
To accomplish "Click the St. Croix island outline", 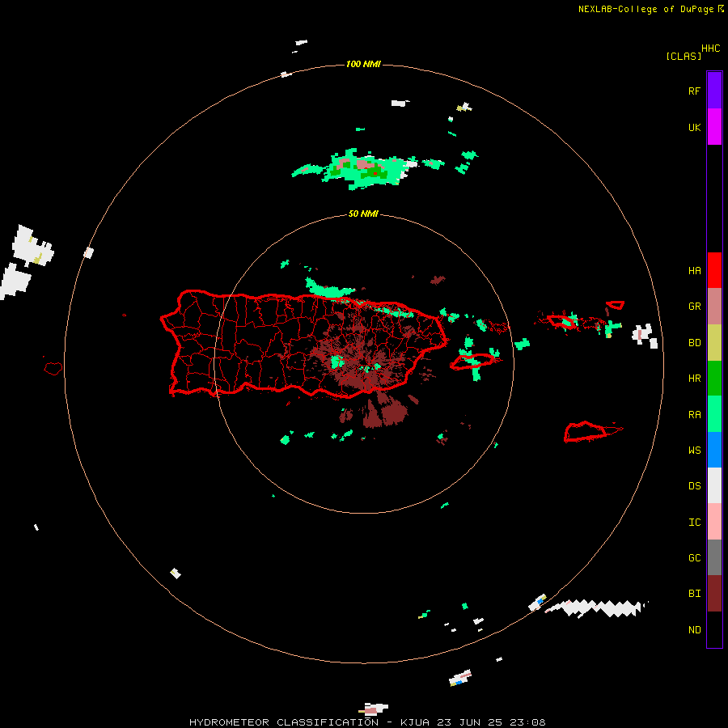I will [x=593, y=431].
